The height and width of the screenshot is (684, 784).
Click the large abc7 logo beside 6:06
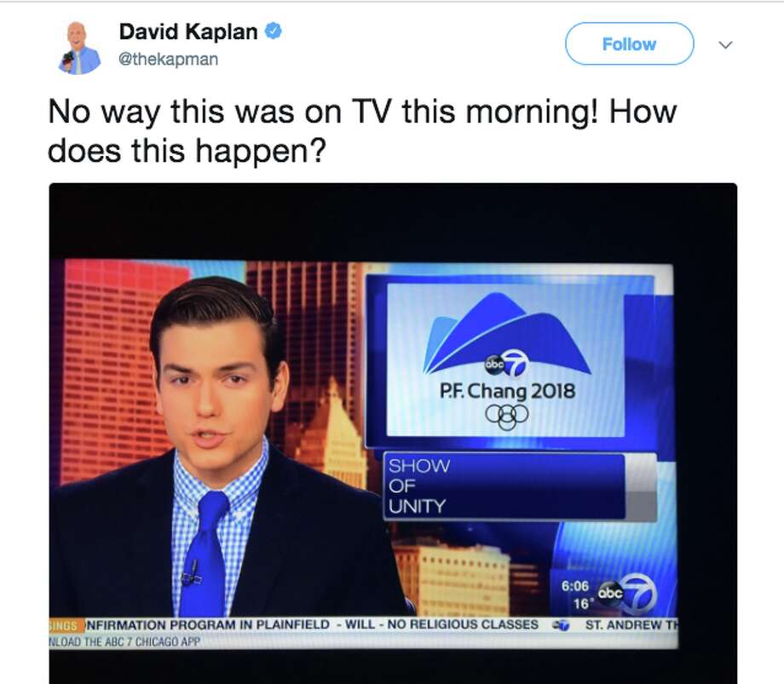tap(627, 594)
